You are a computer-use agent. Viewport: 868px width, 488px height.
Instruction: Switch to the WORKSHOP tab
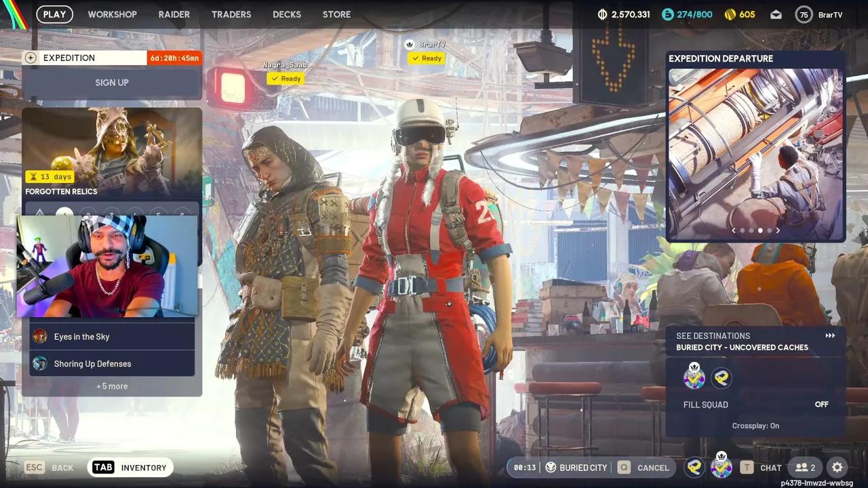tap(112, 14)
